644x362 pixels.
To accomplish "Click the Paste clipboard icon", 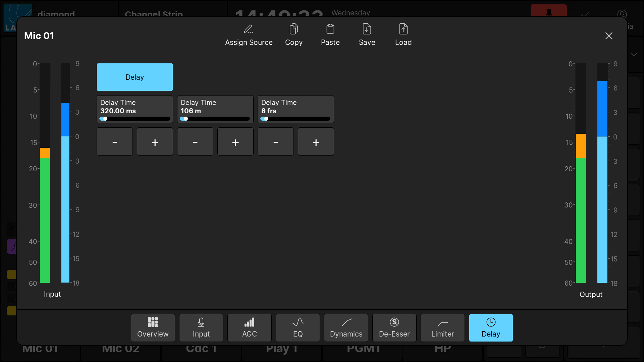I will [330, 29].
